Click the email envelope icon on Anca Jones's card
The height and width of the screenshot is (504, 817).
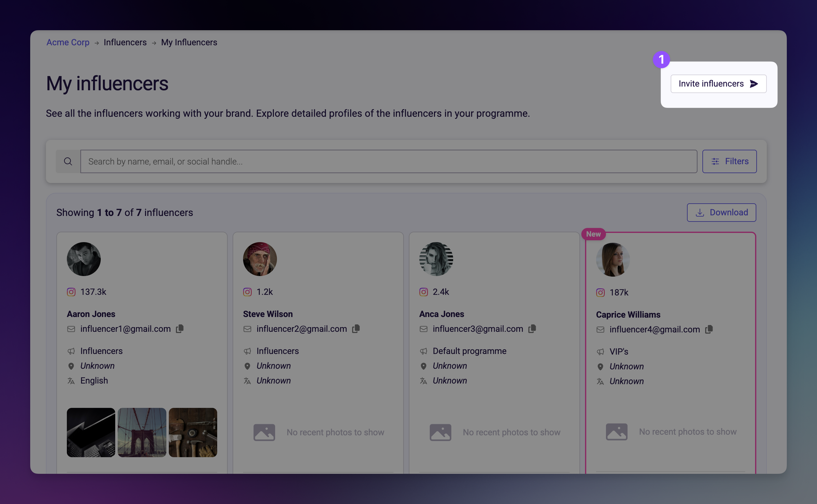[x=423, y=329]
